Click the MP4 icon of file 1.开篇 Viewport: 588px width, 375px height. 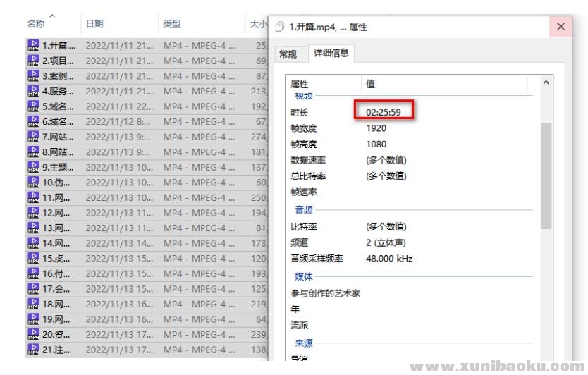pyautogui.click(x=32, y=46)
